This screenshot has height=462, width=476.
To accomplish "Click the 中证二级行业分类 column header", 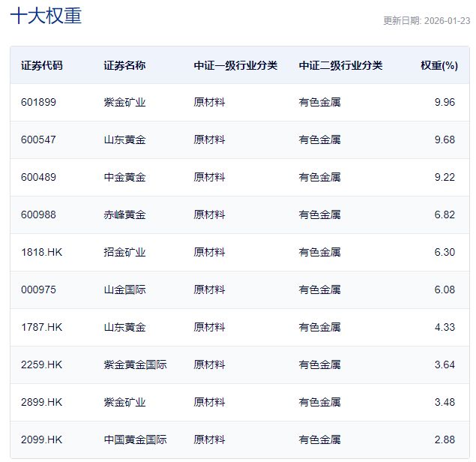I will click(340, 65).
